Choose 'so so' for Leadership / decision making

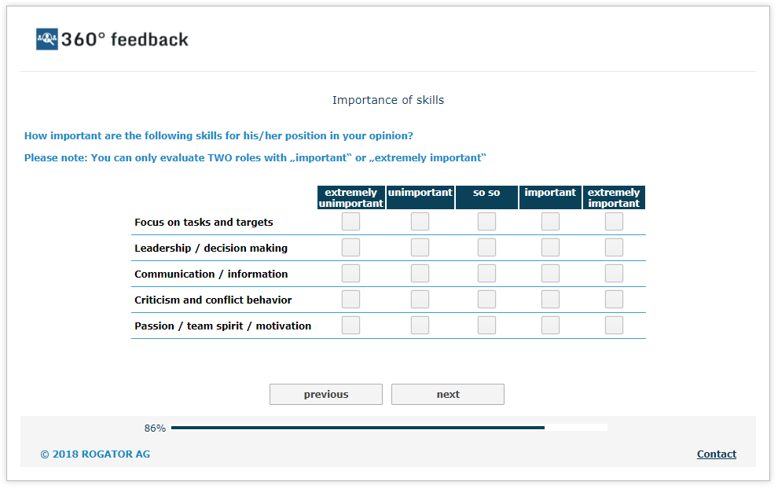pyautogui.click(x=487, y=248)
